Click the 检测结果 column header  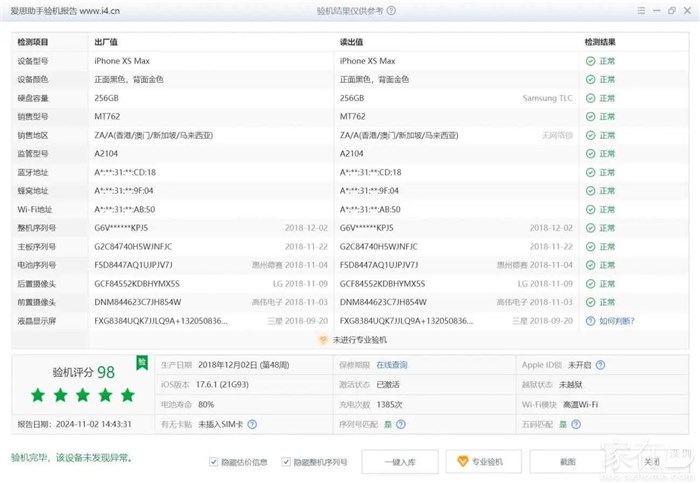607,43
